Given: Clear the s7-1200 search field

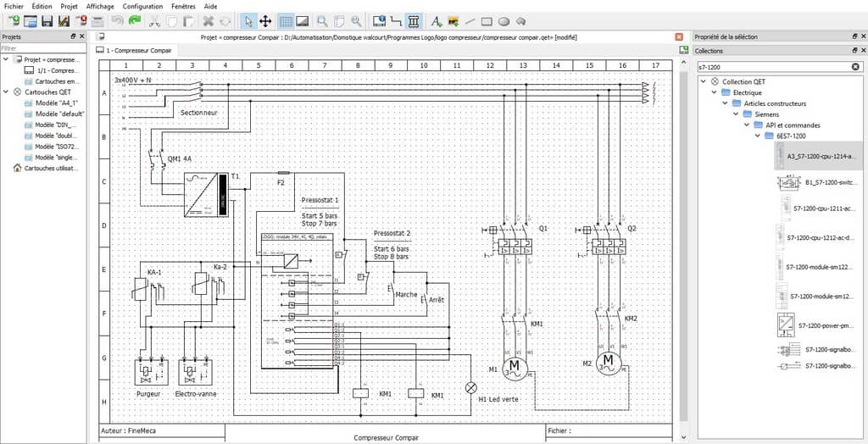Looking at the screenshot, I should [855, 66].
